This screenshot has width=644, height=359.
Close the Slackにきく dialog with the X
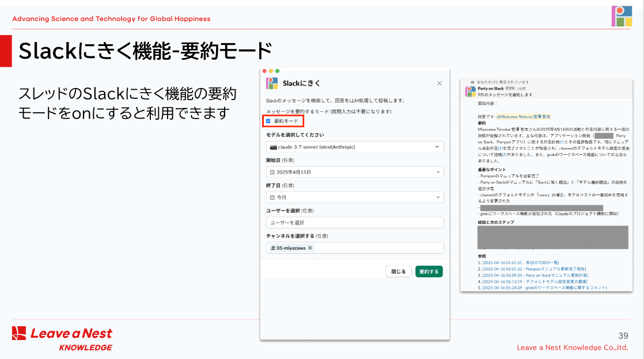pos(440,83)
